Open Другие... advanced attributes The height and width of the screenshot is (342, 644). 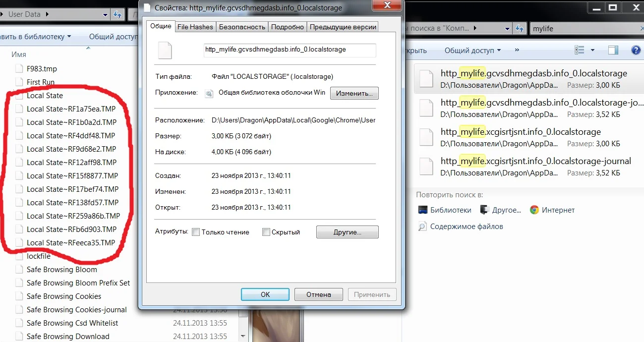[347, 232]
